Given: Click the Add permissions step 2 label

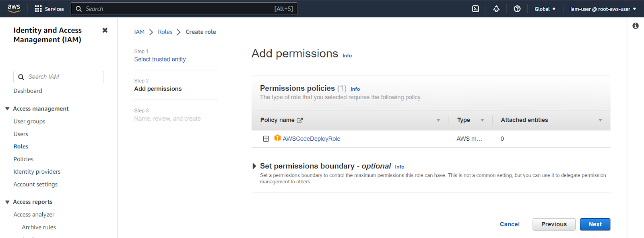Looking at the screenshot, I should [158, 89].
